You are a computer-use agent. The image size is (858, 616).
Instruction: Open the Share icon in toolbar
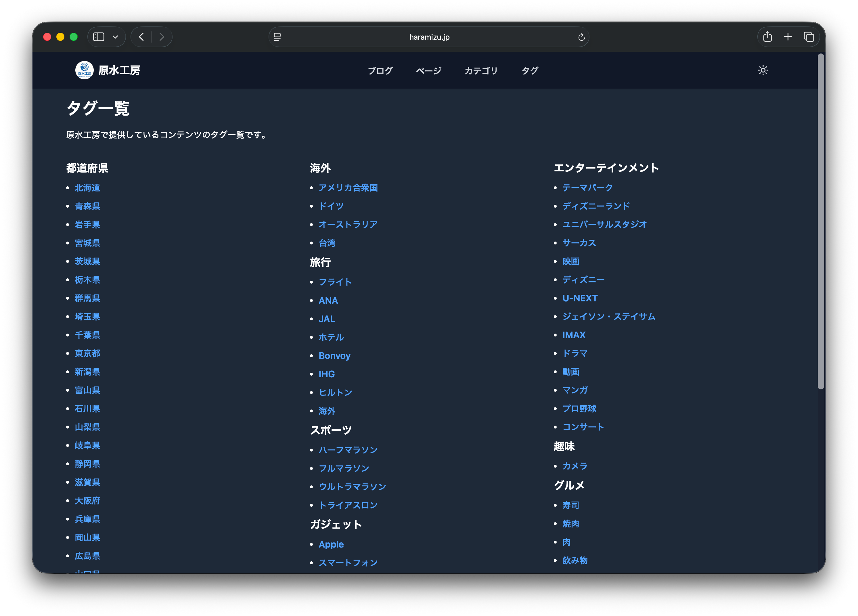(x=767, y=37)
